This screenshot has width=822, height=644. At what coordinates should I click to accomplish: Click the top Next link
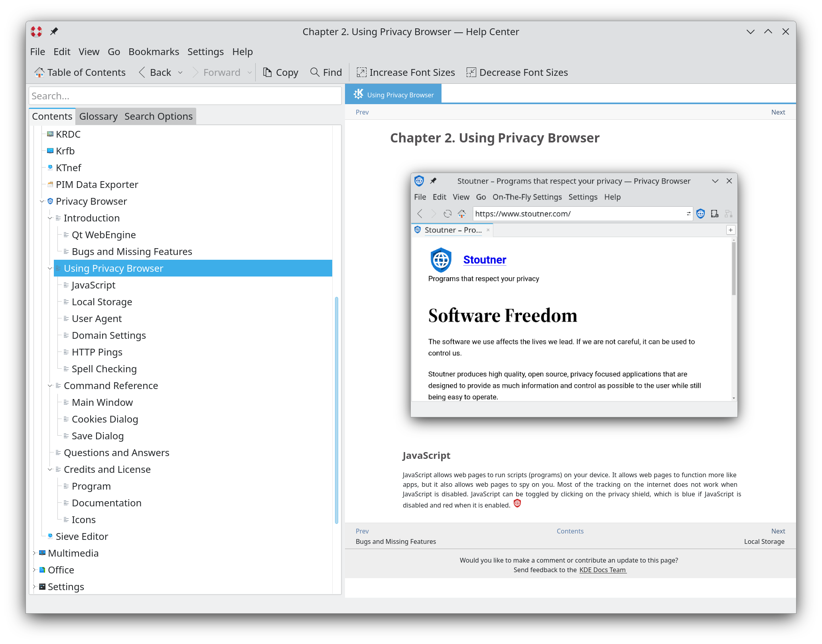point(778,112)
